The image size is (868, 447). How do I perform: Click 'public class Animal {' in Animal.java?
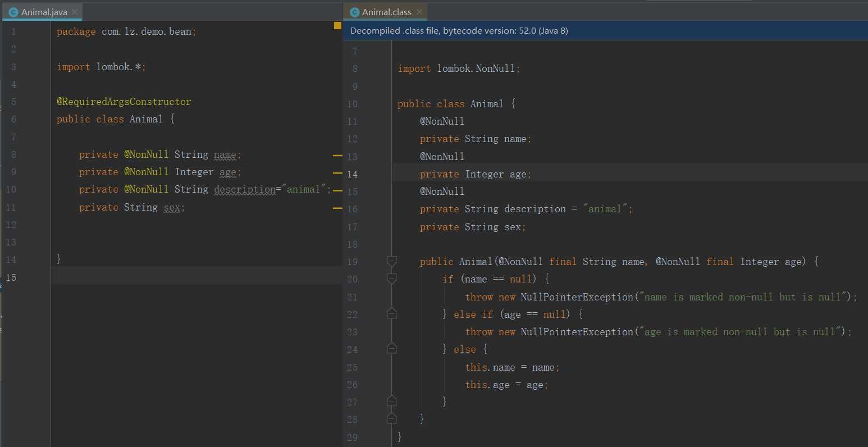point(116,119)
